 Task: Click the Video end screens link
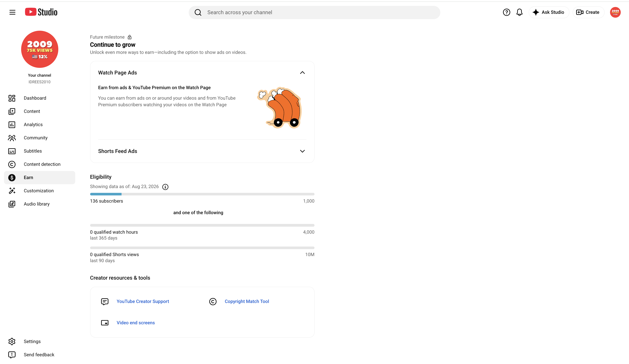136,323
